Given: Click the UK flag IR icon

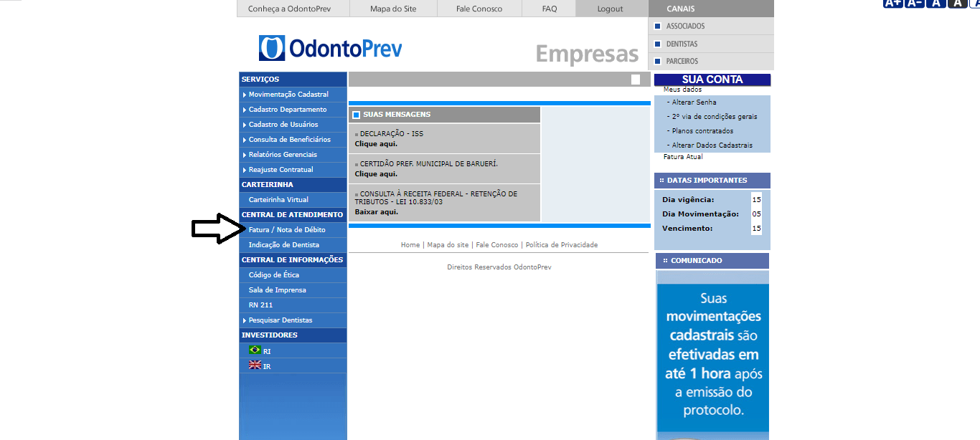Looking at the screenshot, I should 255,365.
